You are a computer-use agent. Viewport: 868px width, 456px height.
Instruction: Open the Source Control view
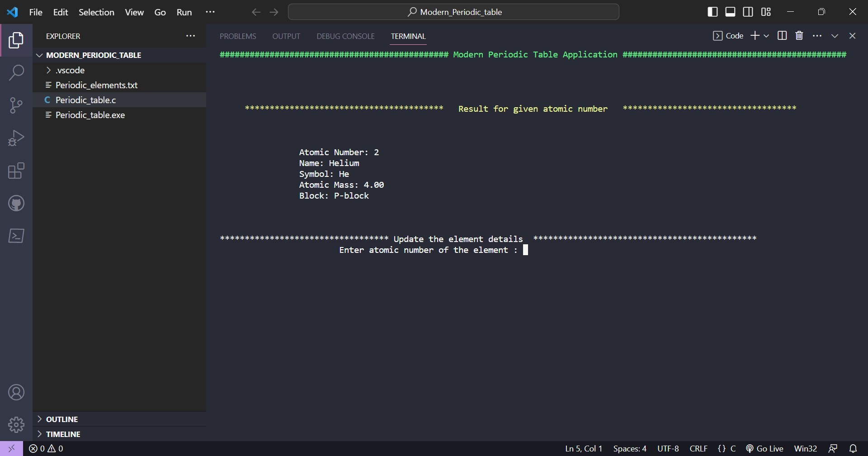click(16, 105)
